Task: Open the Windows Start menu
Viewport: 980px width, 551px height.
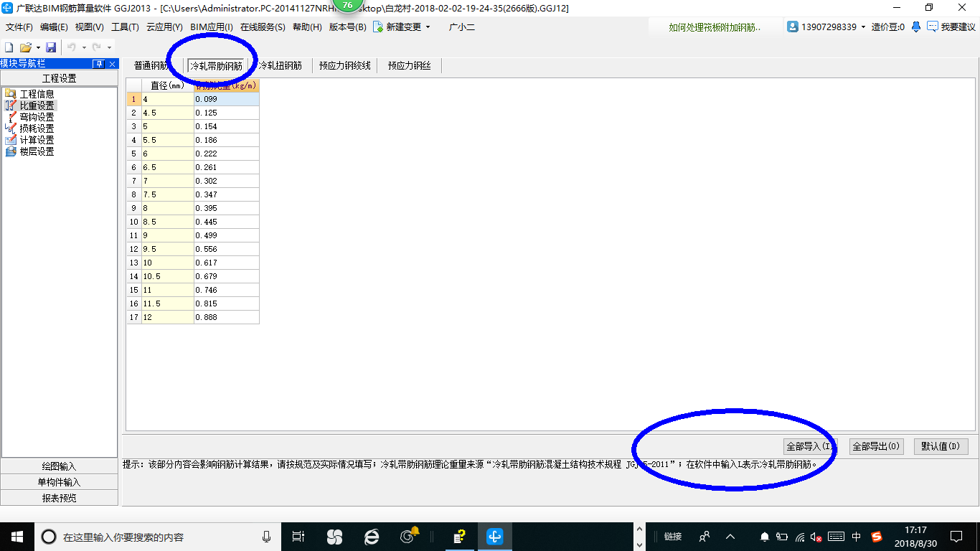Action: [x=17, y=537]
